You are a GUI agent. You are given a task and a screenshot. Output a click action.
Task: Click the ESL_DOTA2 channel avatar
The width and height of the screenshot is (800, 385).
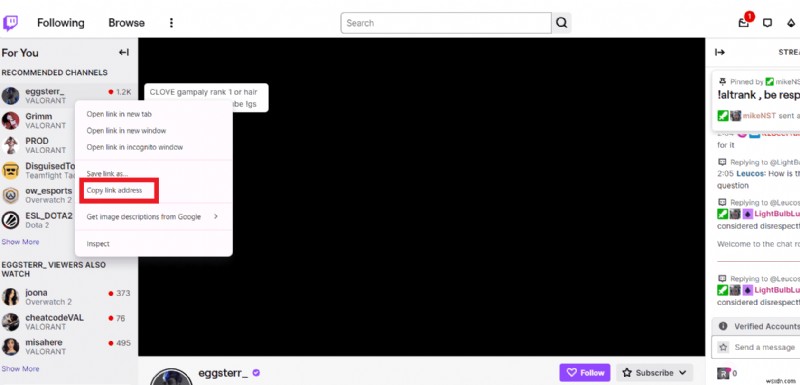tap(10, 220)
